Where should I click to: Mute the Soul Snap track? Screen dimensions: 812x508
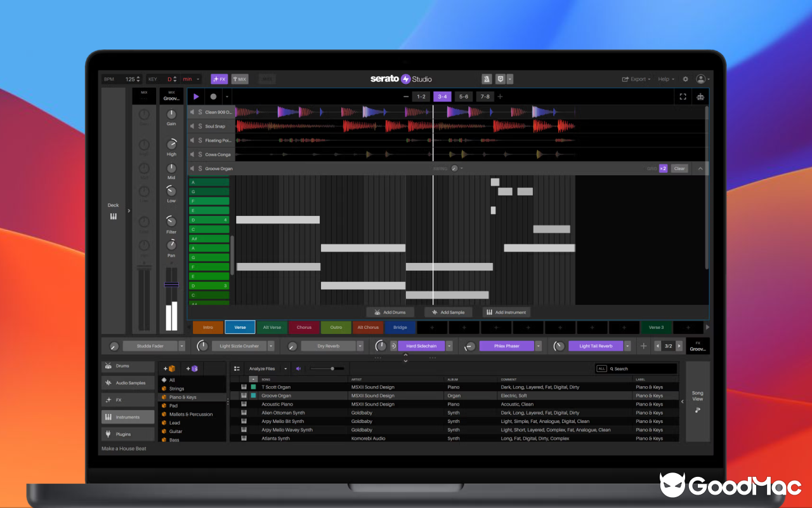pyautogui.click(x=192, y=126)
